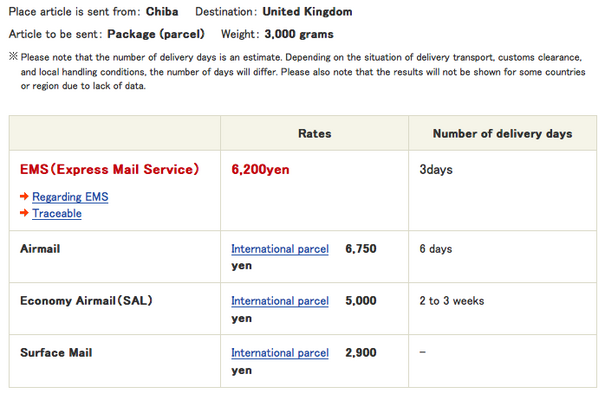Click the arrow icon beside Traceable
The width and height of the screenshot is (605, 400).
(x=24, y=213)
